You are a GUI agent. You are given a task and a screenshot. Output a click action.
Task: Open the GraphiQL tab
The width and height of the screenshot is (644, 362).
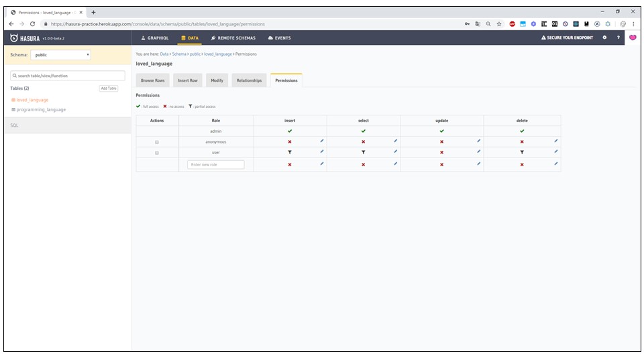click(x=155, y=38)
